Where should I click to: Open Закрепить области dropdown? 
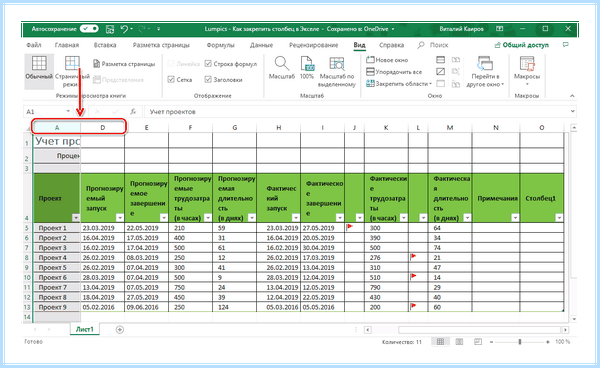click(x=399, y=83)
